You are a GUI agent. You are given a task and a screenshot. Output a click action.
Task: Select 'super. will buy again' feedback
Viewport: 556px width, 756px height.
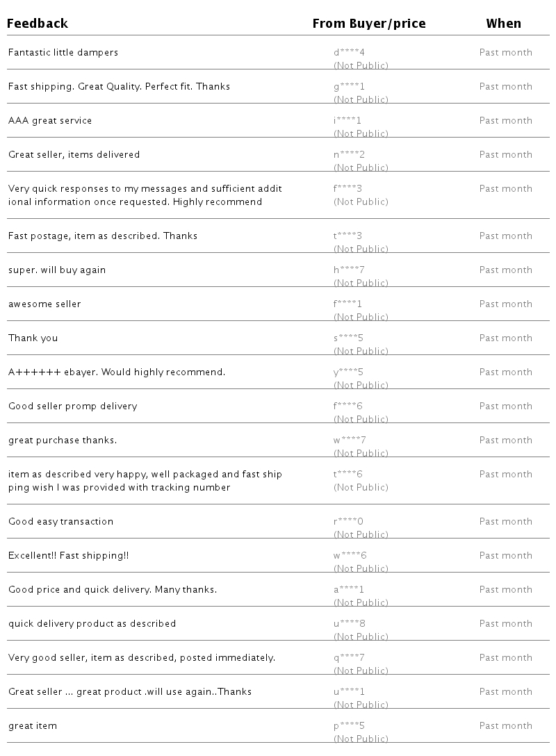(57, 270)
